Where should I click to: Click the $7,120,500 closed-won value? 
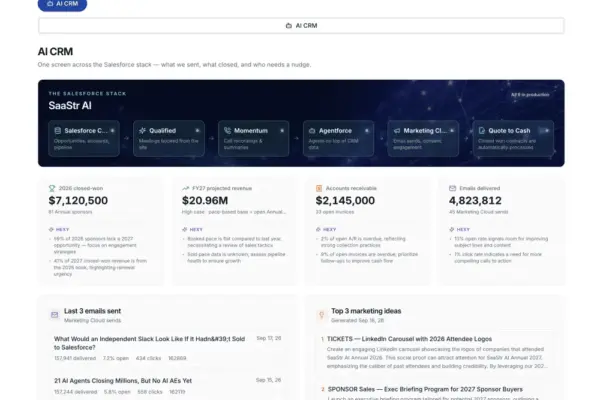(78, 201)
